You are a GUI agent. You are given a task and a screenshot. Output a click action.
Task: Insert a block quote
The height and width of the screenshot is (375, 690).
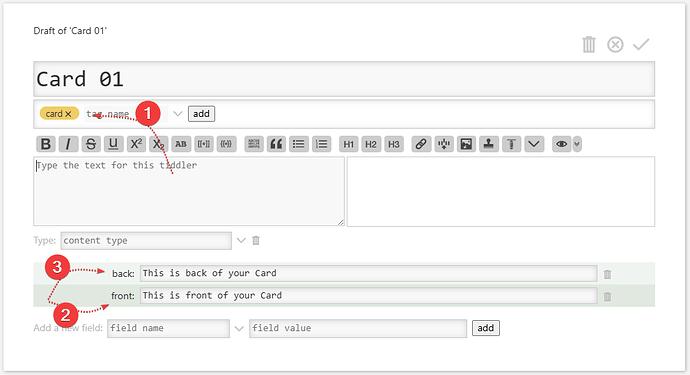coord(276,144)
